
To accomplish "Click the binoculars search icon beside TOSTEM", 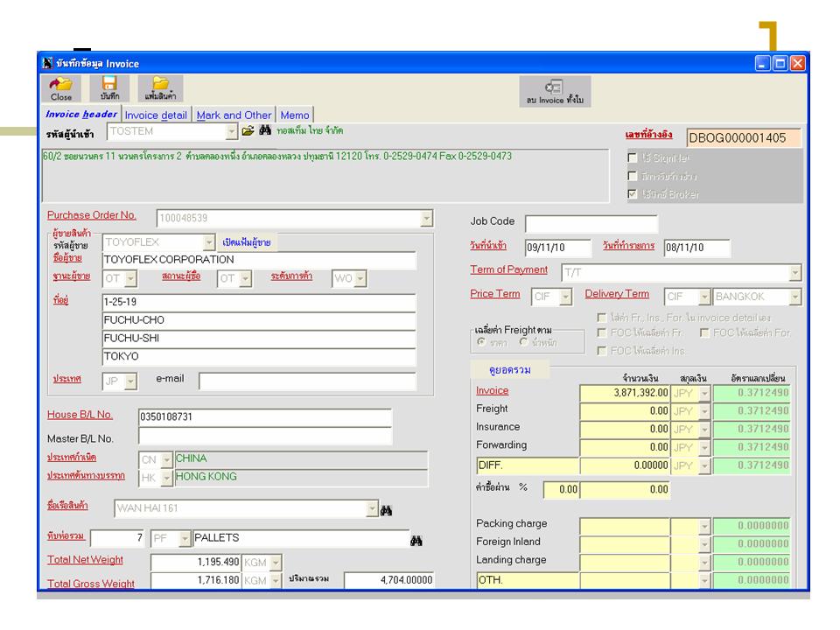I will coord(265,131).
